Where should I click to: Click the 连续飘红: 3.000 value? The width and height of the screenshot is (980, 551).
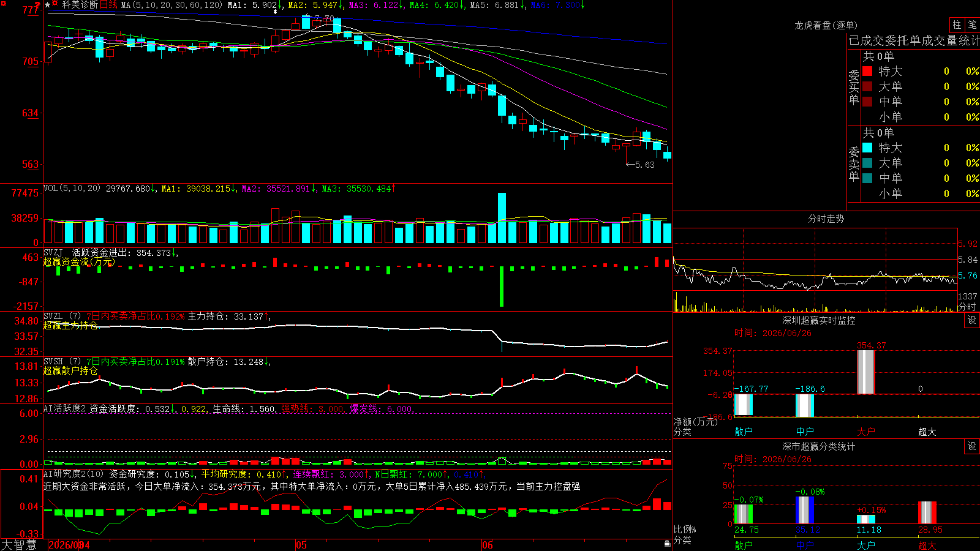(328, 474)
